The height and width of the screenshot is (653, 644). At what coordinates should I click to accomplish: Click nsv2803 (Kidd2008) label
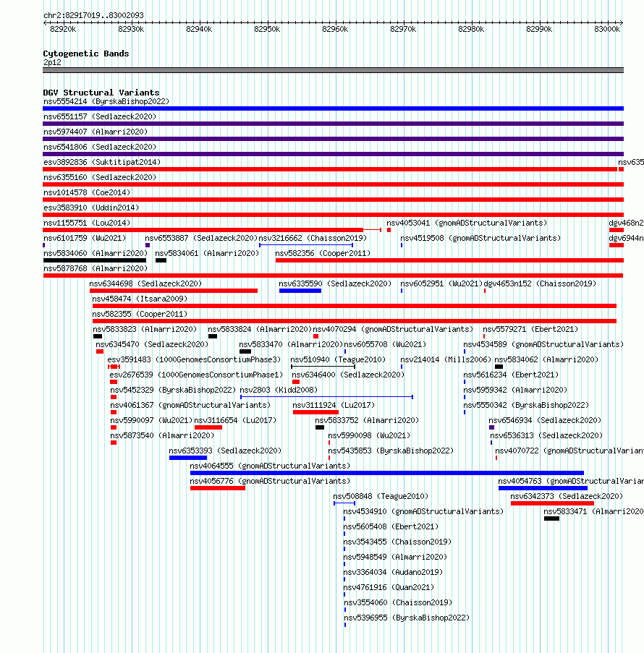(x=279, y=390)
